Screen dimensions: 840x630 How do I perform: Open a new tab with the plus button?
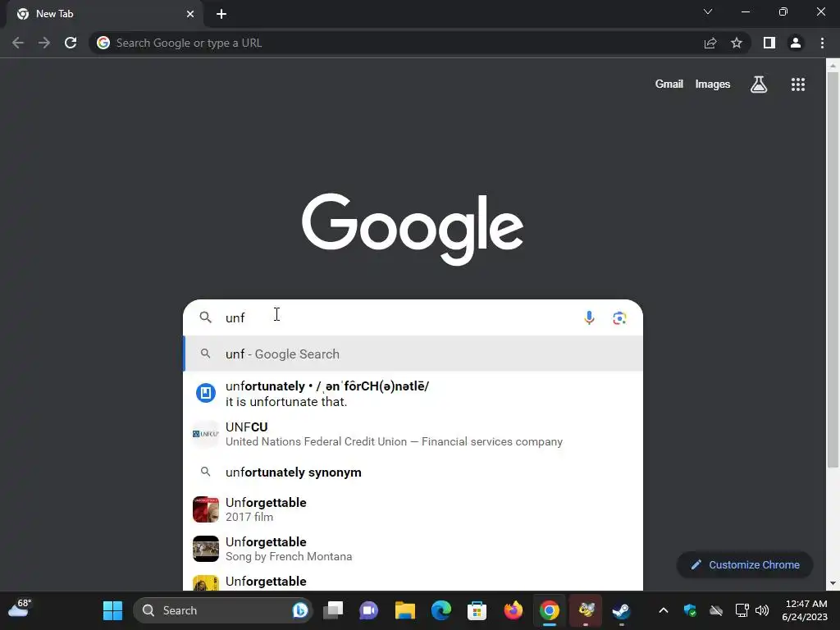click(221, 14)
